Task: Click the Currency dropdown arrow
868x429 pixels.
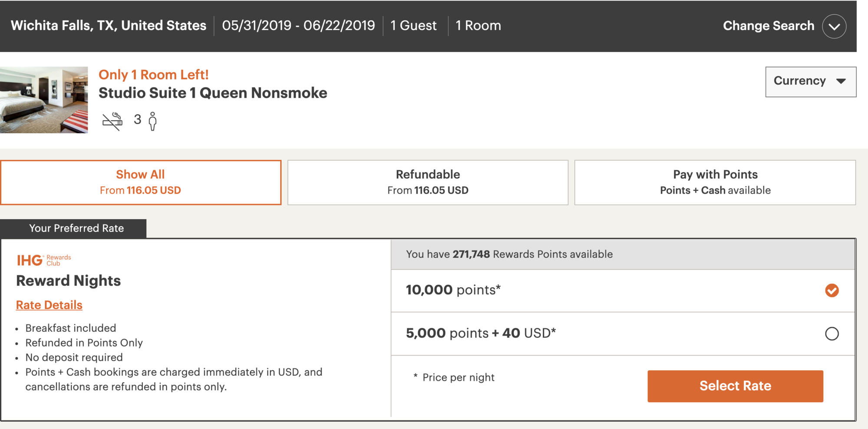Action: pyautogui.click(x=841, y=81)
